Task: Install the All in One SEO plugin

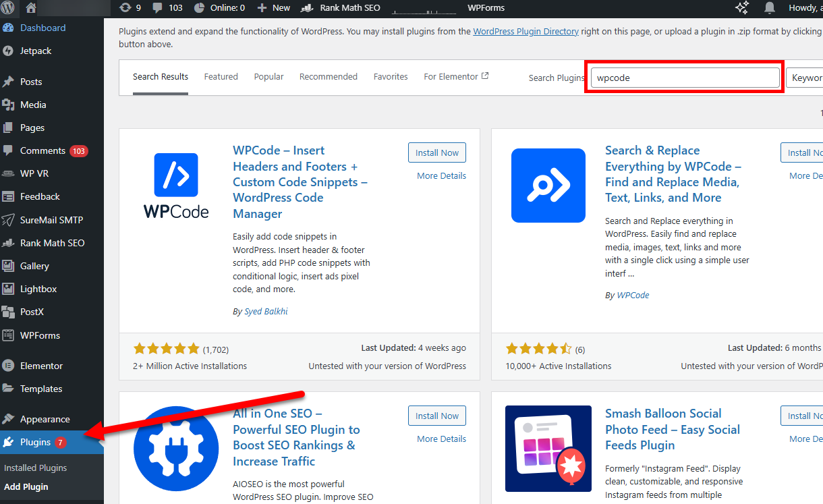Action: click(x=437, y=416)
